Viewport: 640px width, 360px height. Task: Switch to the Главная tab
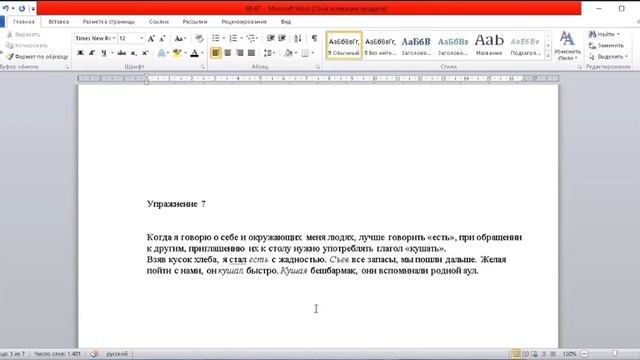[23, 22]
